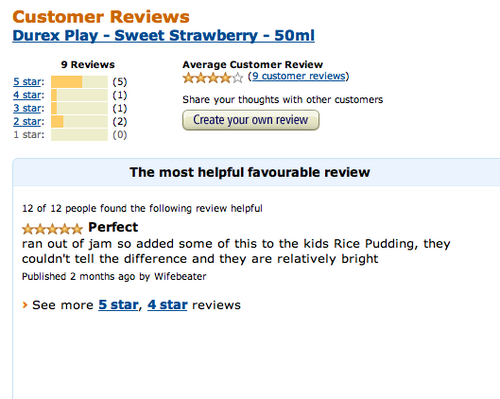See more 5 star reviews link
The height and width of the screenshot is (399, 500).
(x=118, y=305)
